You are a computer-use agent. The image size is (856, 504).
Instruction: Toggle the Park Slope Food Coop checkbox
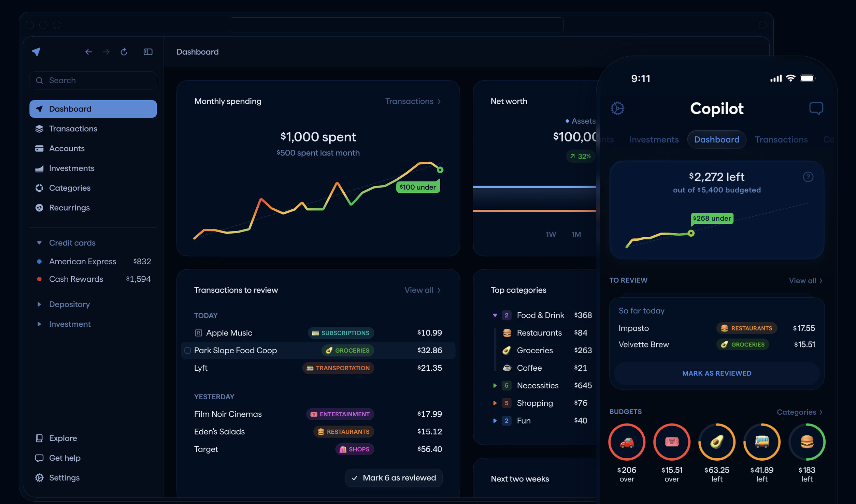click(x=187, y=350)
